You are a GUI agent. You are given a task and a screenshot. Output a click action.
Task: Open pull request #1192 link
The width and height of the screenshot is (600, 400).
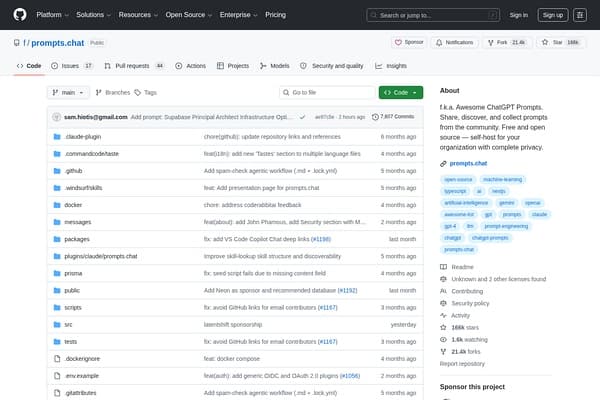pos(347,291)
